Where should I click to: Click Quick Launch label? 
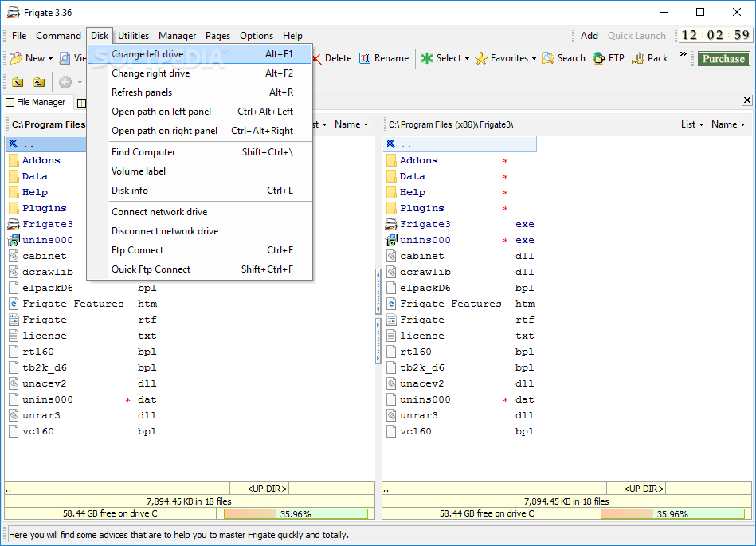tap(637, 36)
